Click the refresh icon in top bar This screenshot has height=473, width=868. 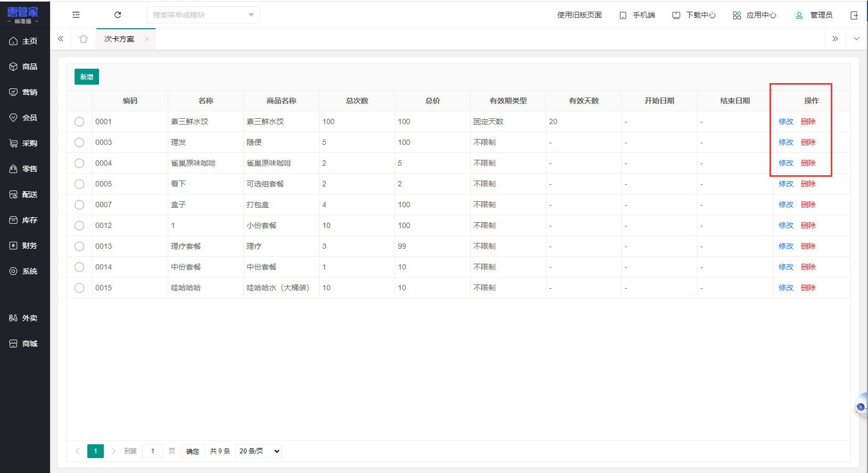tap(118, 15)
